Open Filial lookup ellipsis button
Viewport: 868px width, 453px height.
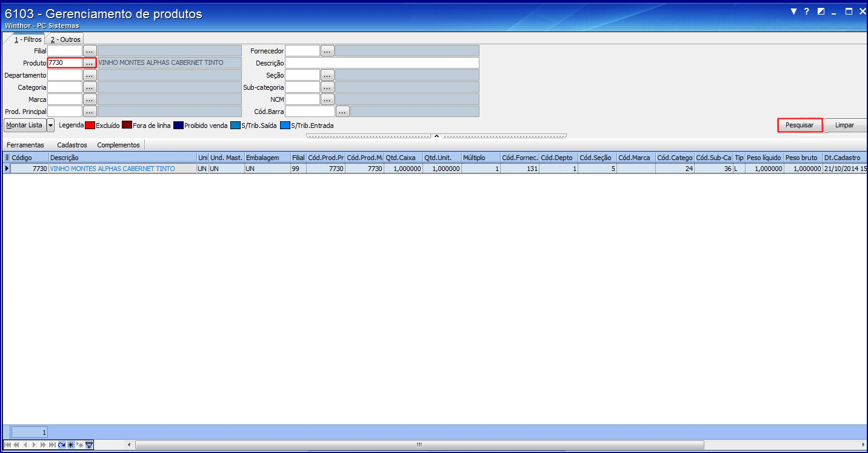pyautogui.click(x=90, y=51)
